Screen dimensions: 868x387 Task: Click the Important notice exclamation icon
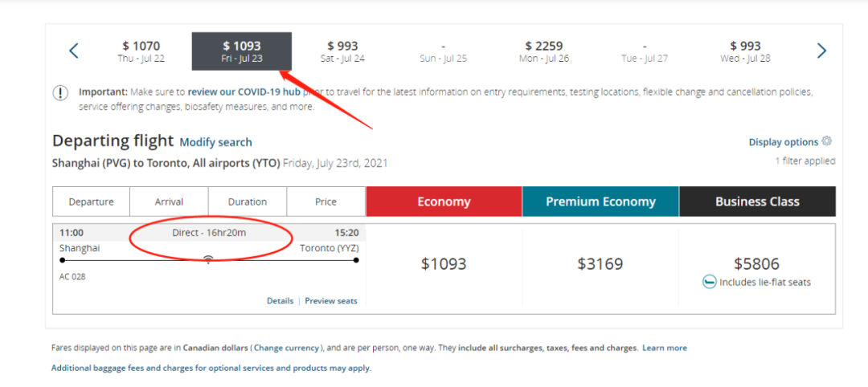click(61, 92)
